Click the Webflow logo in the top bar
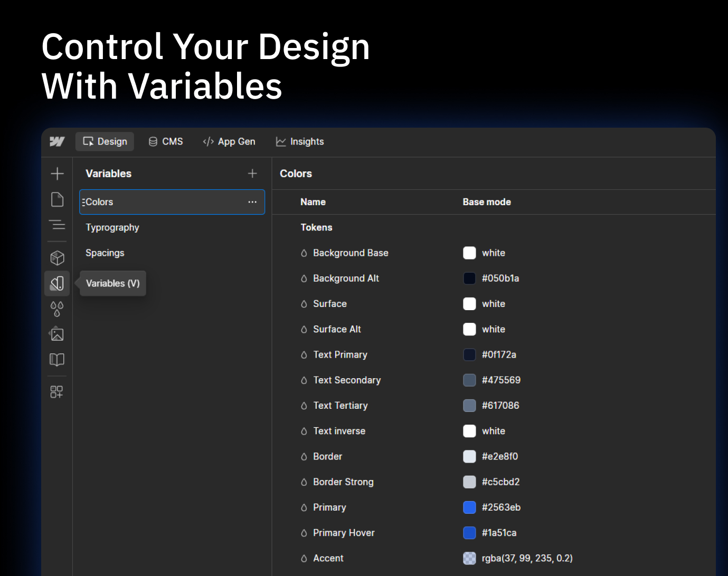728x576 pixels. pos(56,141)
